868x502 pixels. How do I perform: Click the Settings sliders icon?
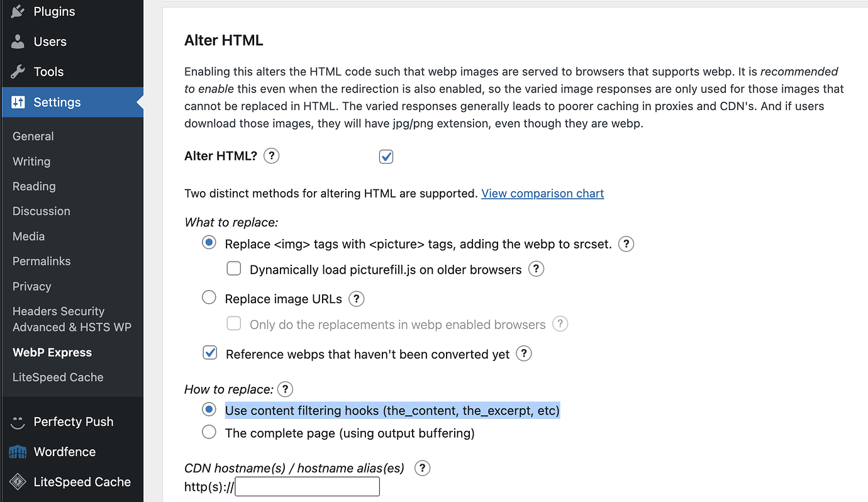[18, 102]
